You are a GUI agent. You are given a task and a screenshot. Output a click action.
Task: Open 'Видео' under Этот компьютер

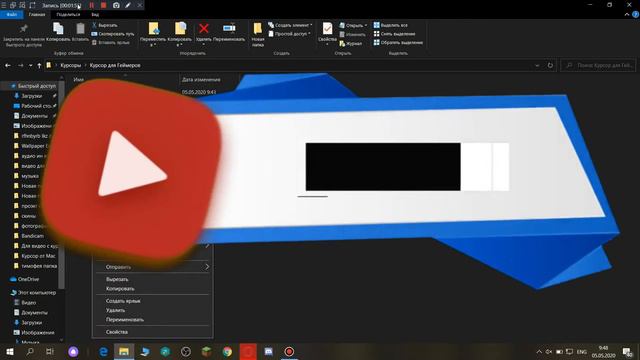pos(29,303)
